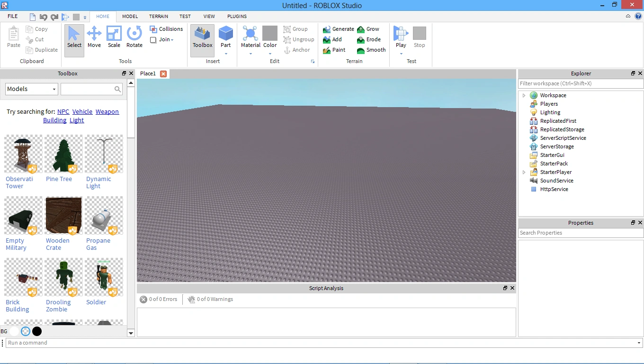Click the terrain Generate tool
This screenshot has width=644, height=364.
(x=338, y=29)
